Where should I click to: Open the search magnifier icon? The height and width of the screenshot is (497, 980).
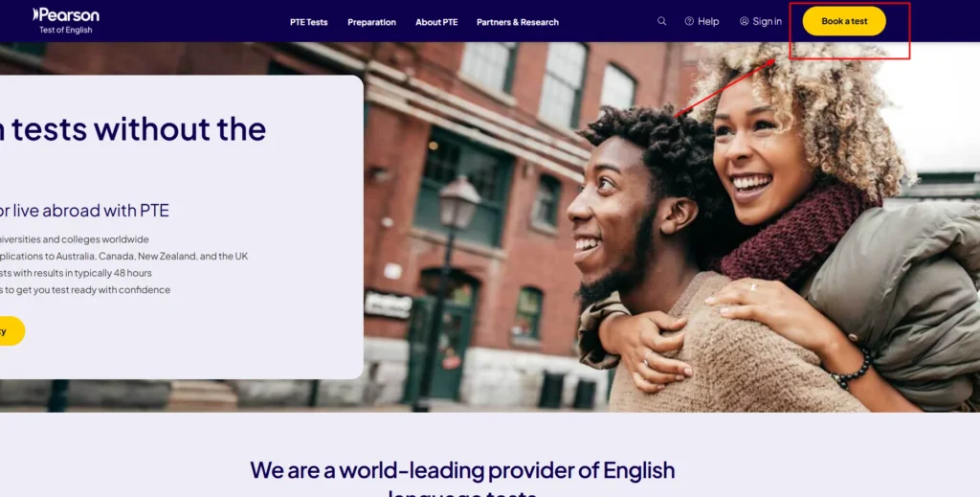pos(662,21)
